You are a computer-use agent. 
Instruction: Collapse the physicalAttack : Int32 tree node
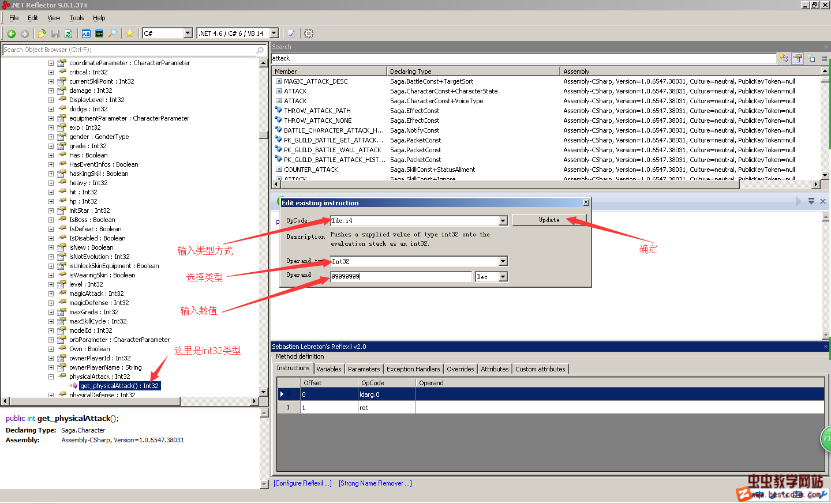click(51, 377)
